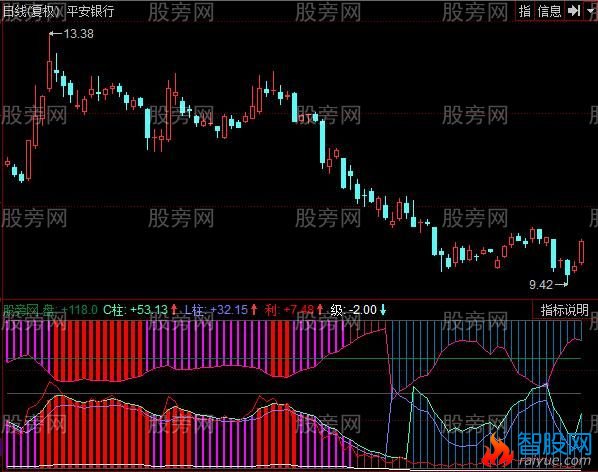Expand the dropdown triangle at top right
Screen dimensions: 598x472
[591, 11]
